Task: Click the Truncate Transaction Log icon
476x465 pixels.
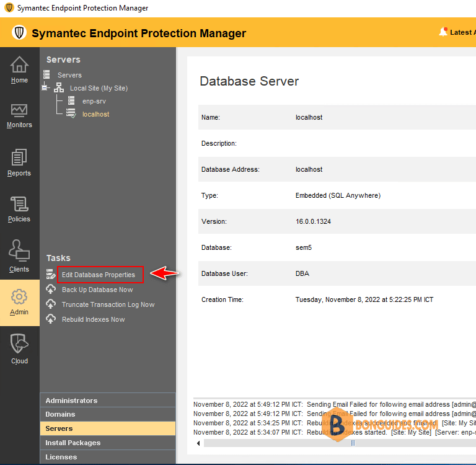Action: [51, 304]
